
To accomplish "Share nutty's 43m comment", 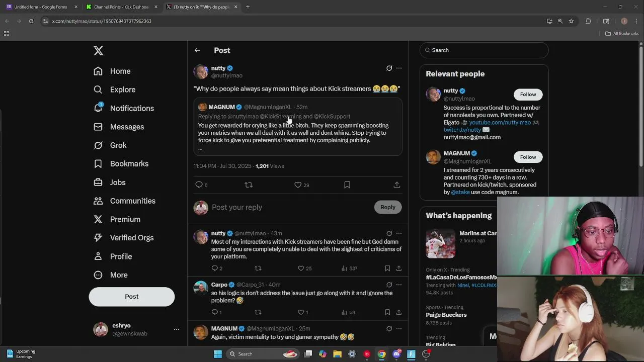I will click(x=399, y=268).
